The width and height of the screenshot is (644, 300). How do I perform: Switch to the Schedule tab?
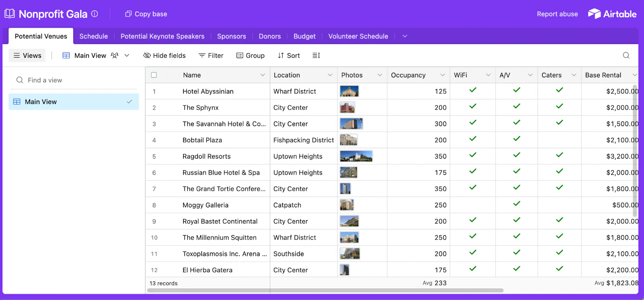point(94,36)
